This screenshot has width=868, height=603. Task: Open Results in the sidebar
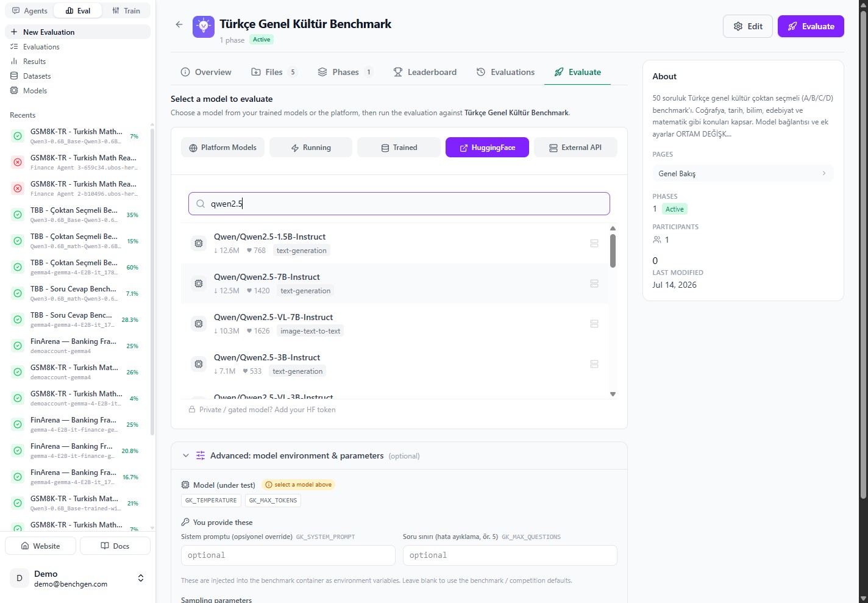(77, 62)
